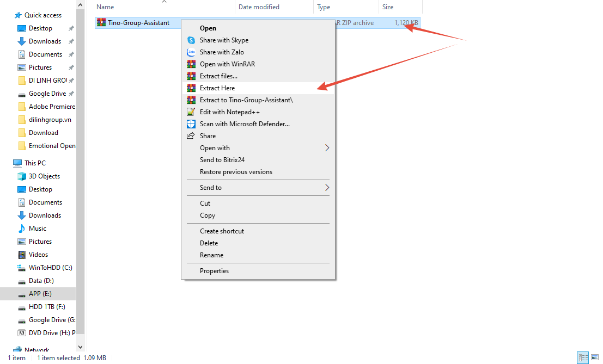This screenshot has height=364, width=603.
Task: Choose Extract to Tino-Group-Assistant\ option
Action: (258, 100)
